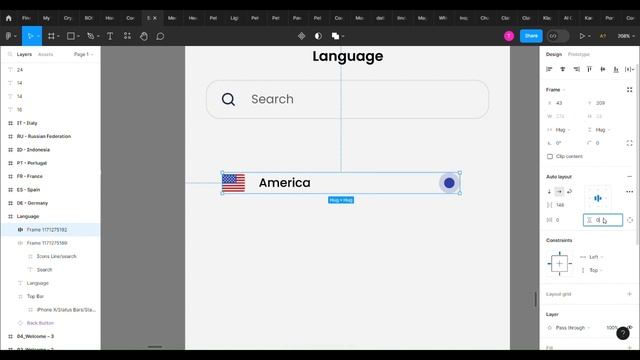Viewport: 640px width, 360px height.
Task: Select the Frame tool
Action: coord(51,36)
